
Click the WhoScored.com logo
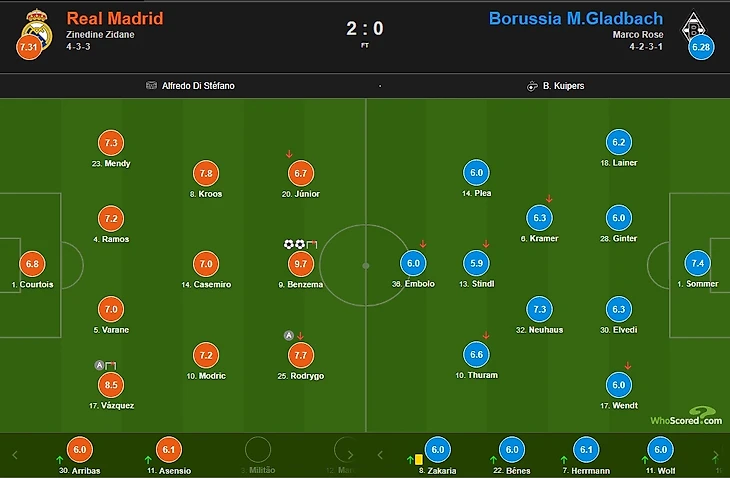tap(686, 416)
